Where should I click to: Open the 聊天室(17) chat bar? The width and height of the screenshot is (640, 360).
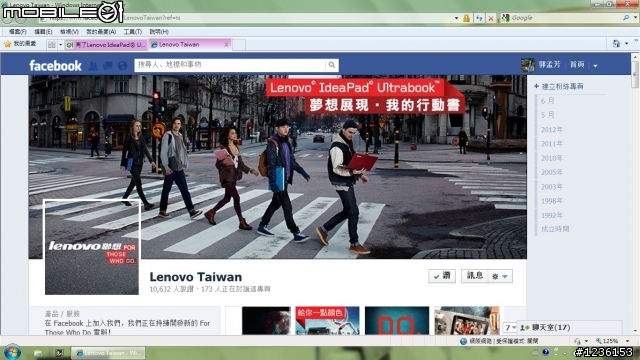coord(569,327)
